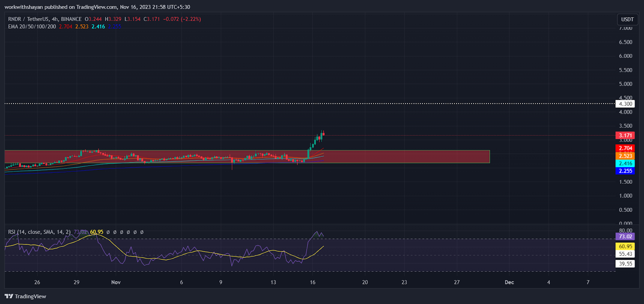Viewport: 644px width, 304px height.
Task: Open the USDT currency selector
Action: pos(627,19)
